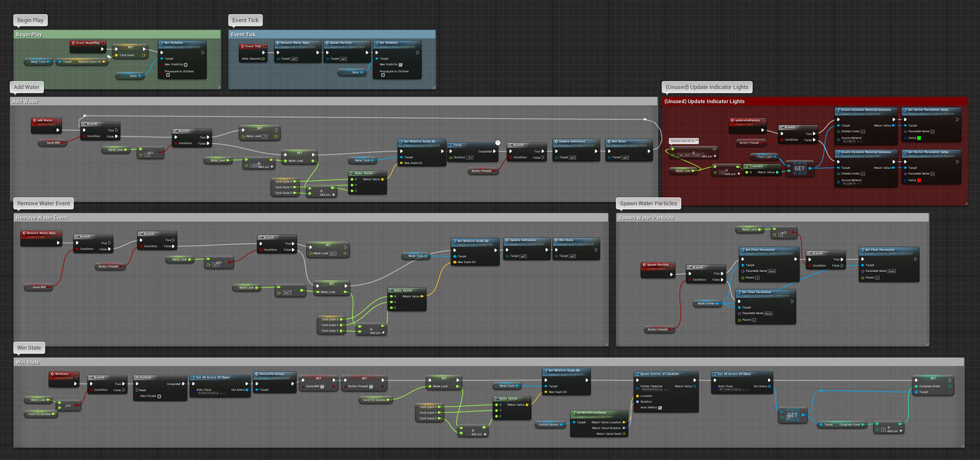Click the GetWorldTransform function icon
The height and width of the screenshot is (460, 980).
coord(574,413)
